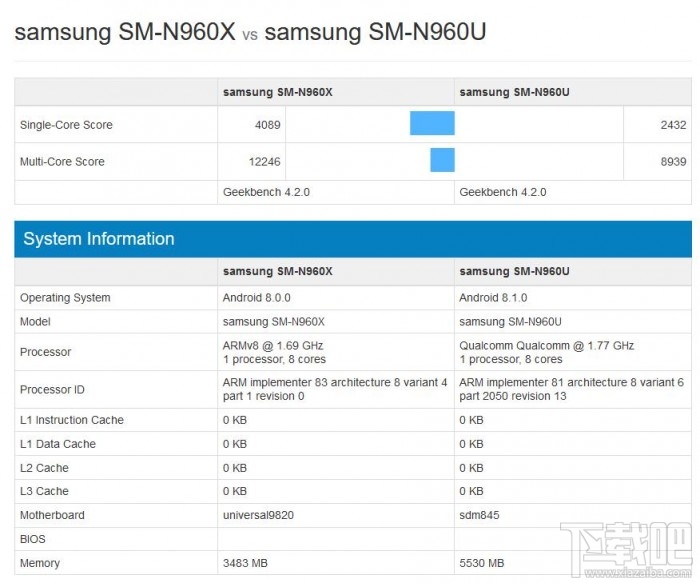The width and height of the screenshot is (700, 583).
Task: Click 'Qualcomm Qualcomm @ 1.77 GHz' processor value
Action: [546, 346]
